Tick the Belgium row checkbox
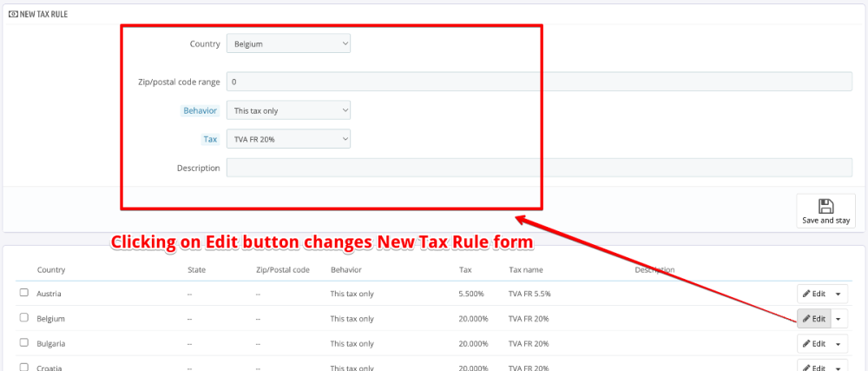Viewport: 868px width, 371px height. 24,318
